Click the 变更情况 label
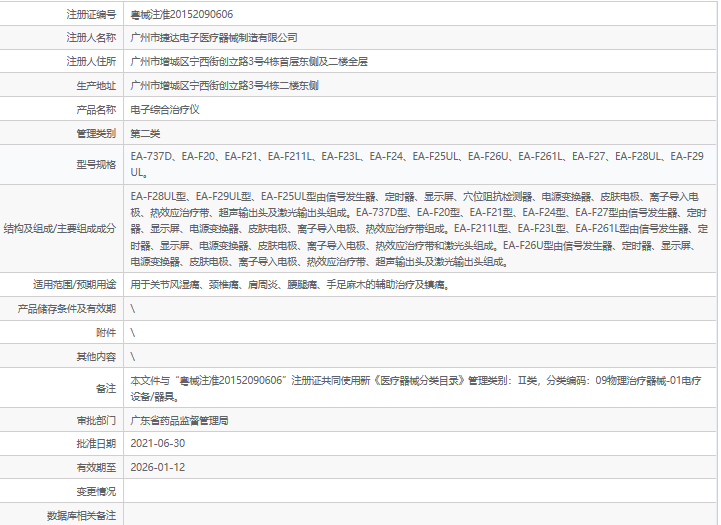 click(96, 491)
